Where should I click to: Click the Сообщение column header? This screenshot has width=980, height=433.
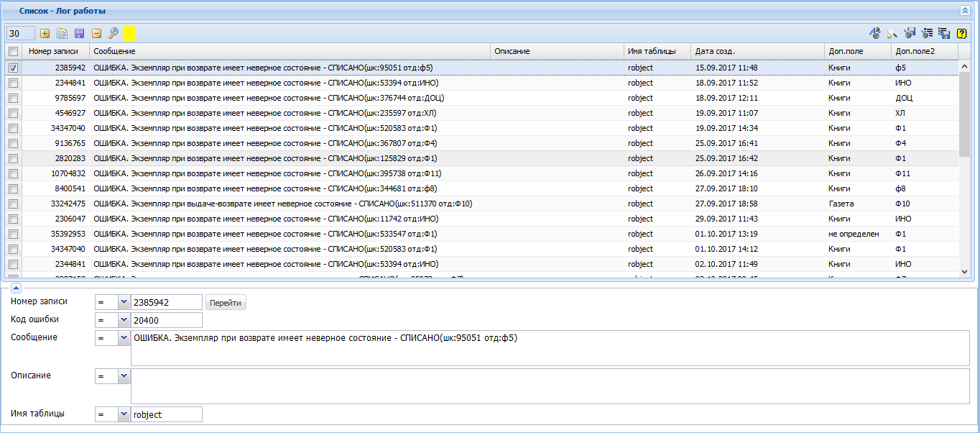(x=114, y=52)
